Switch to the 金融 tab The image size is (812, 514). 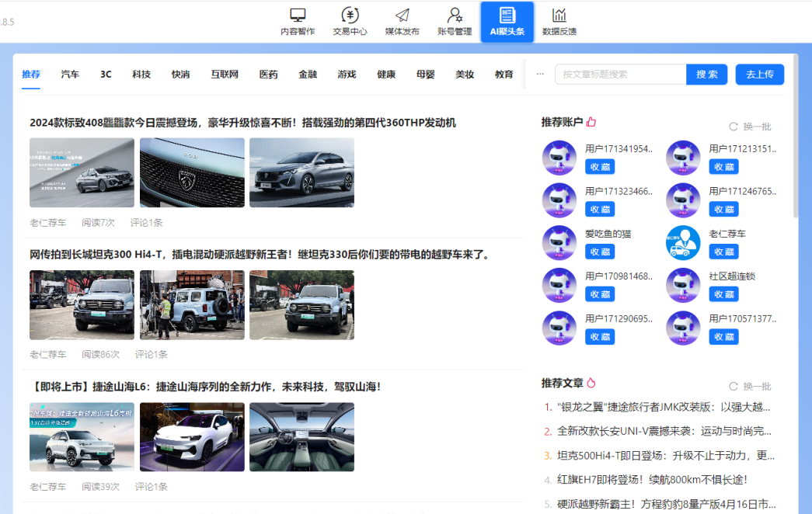308,75
